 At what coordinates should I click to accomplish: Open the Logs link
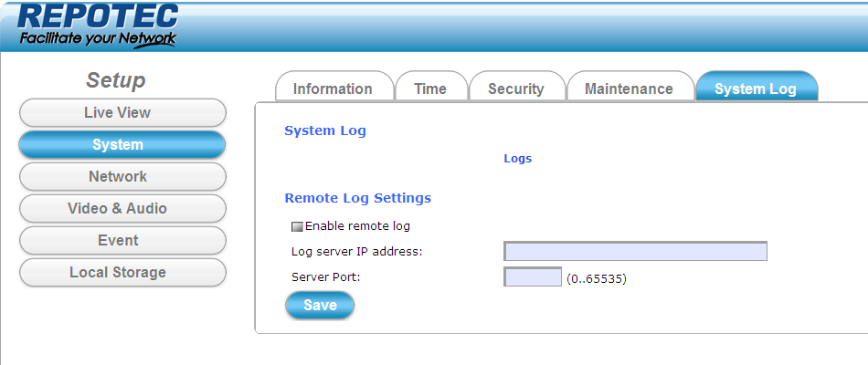(x=517, y=159)
